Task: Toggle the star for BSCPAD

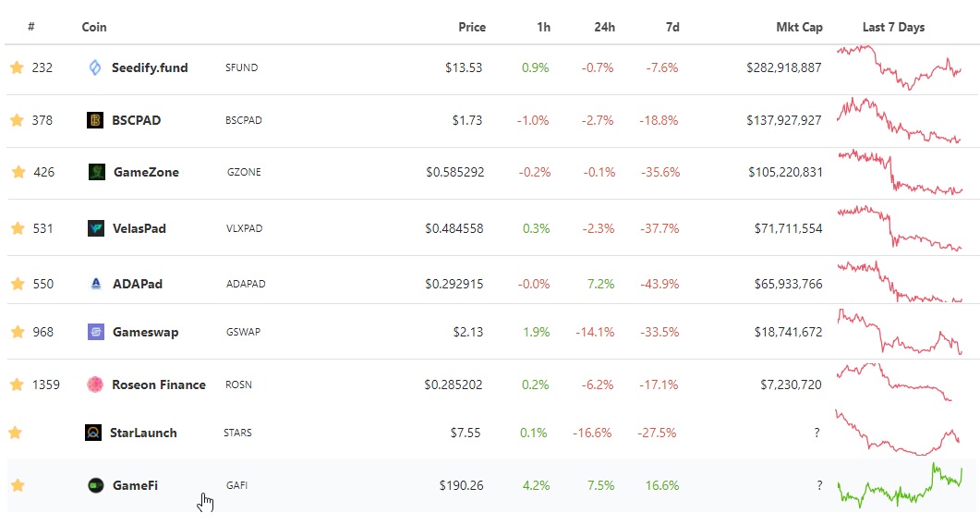Action: (17, 120)
